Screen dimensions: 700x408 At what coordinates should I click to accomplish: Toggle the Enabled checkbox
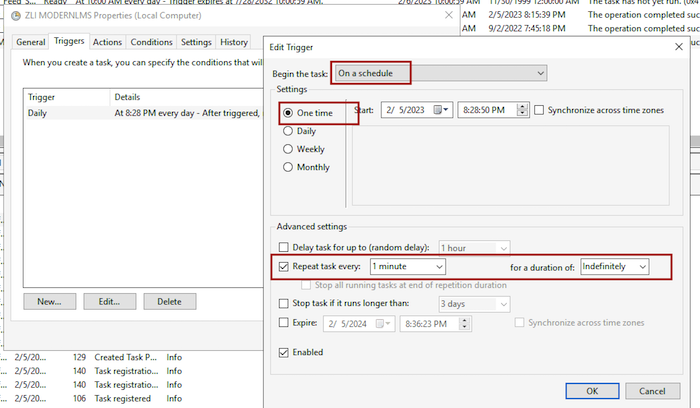tap(283, 353)
